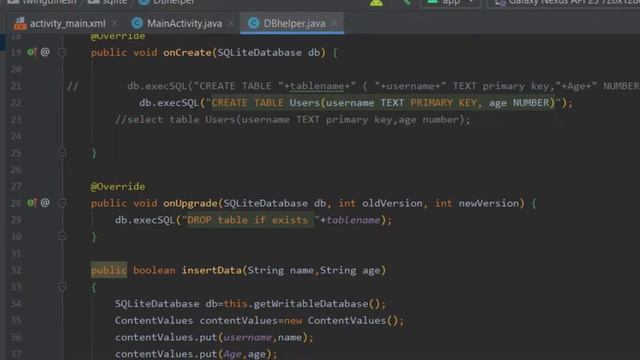Close the DBhelper.java tab
The width and height of the screenshot is (640, 360).
click(x=334, y=23)
